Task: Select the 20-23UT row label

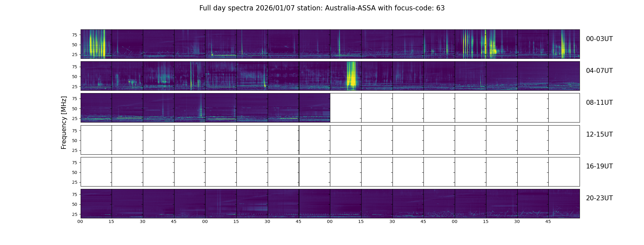Action: pos(599,198)
